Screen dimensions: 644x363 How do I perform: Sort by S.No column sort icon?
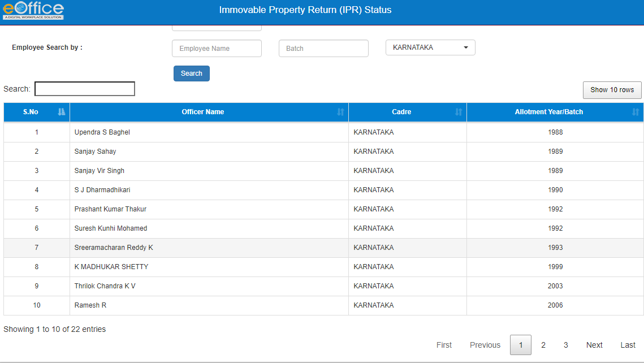pyautogui.click(x=62, y=112)
